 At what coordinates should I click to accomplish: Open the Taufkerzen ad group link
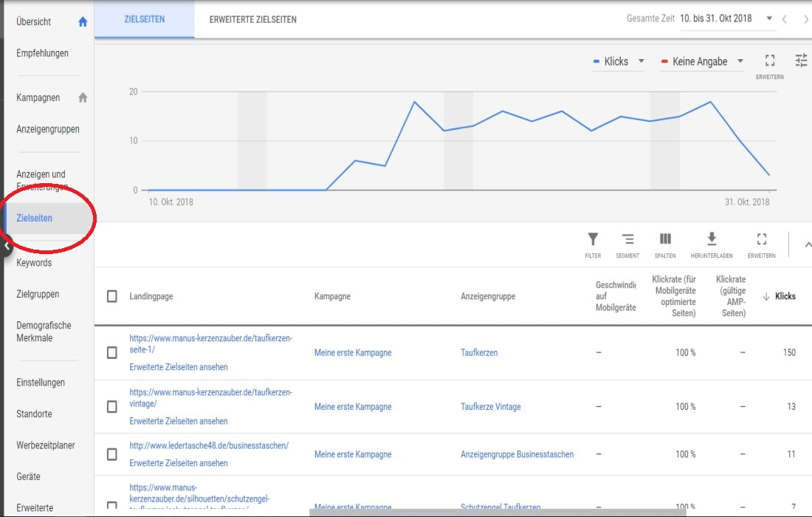[x=480, y=353]
